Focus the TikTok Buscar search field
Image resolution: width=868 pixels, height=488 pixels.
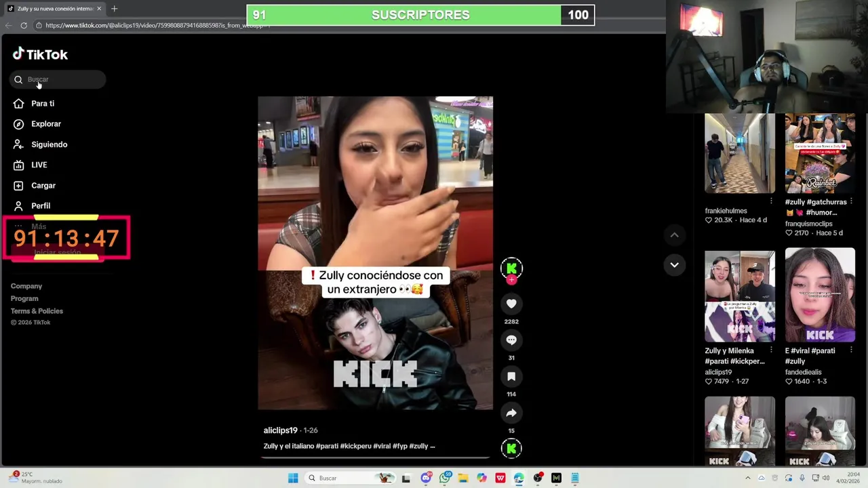click(x=58, y=79)
